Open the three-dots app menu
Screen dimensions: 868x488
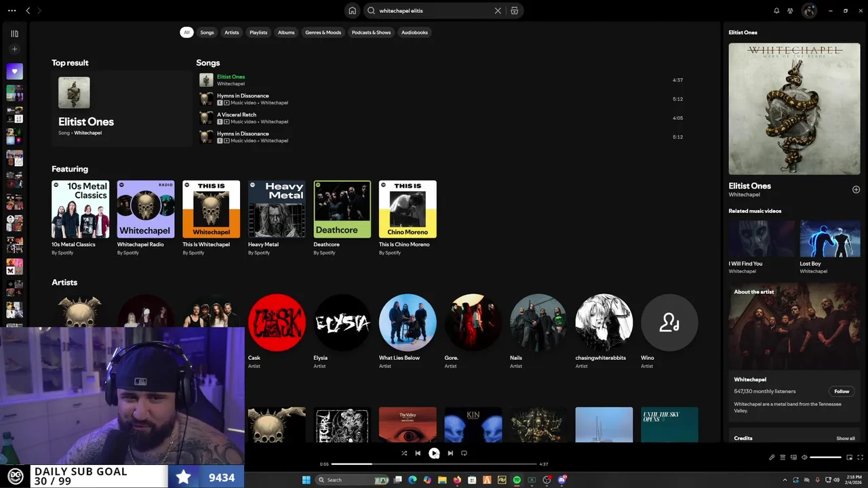pyautogui.click(x=12, y=11)
